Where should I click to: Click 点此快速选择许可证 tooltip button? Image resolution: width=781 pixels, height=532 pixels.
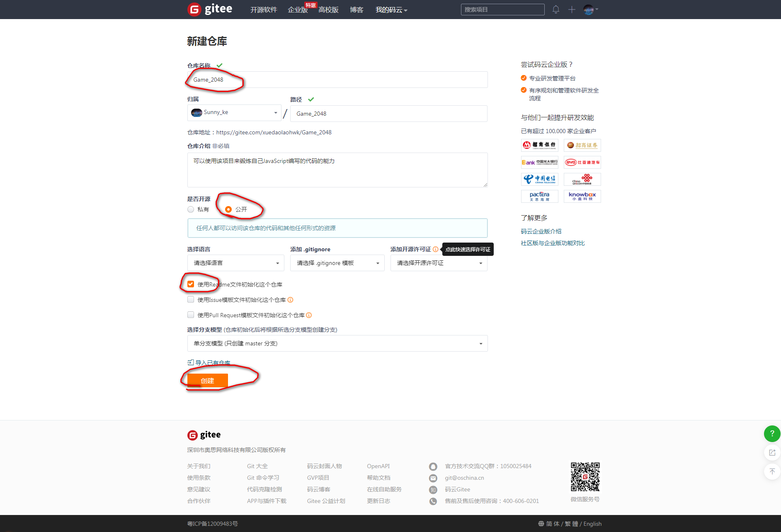pyautogui.click(x=468, y=249)
